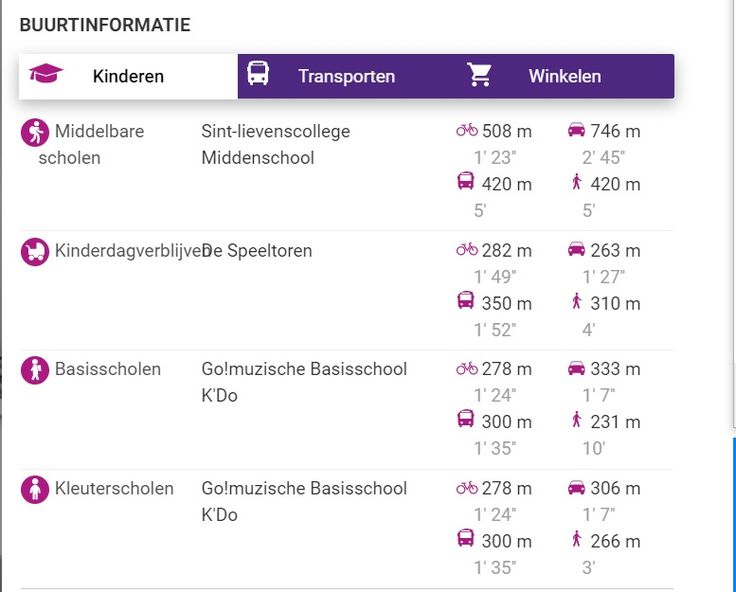Click the bus icon next to 350 m
736x592 pixels.
pos(466,300)
